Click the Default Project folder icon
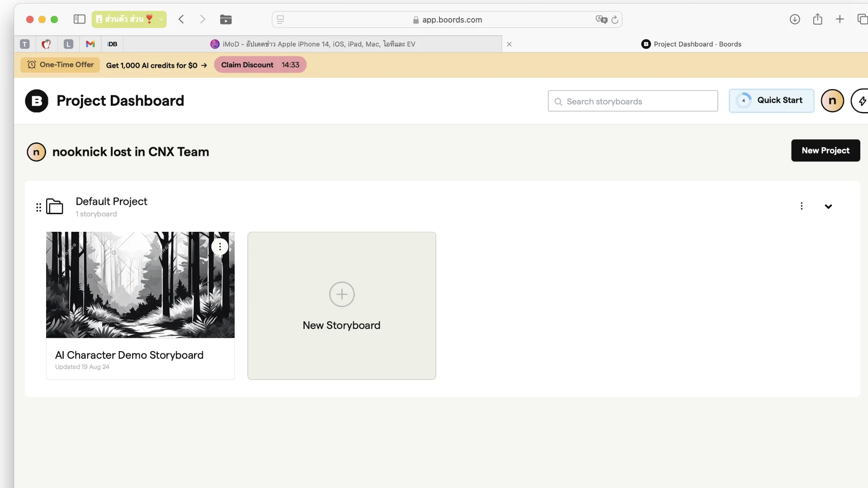 click(55, 206)
